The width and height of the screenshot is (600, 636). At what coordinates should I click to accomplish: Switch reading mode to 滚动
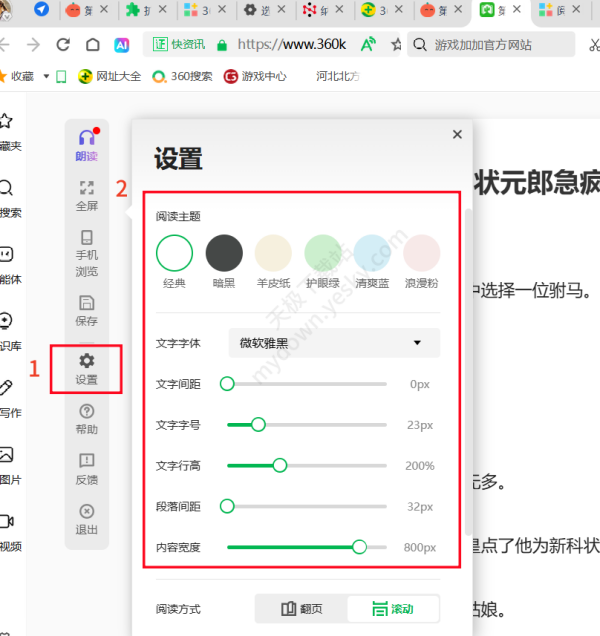392,608
